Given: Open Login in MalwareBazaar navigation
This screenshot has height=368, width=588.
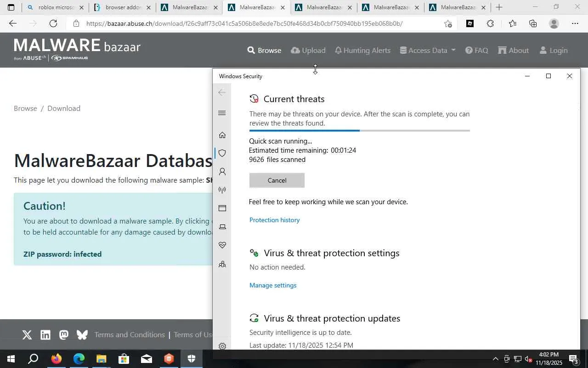Looking at the screenshot, I should pyautogui.click(x=554, y=50).
